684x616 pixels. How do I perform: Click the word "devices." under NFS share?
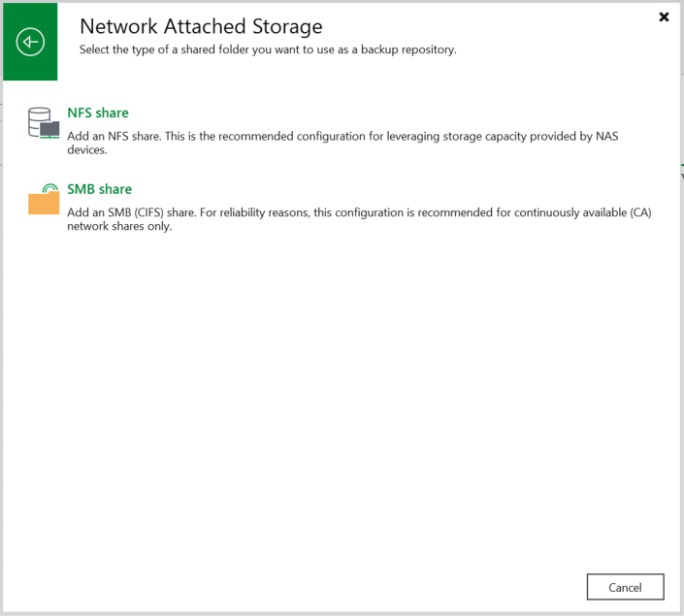(87, 150)
